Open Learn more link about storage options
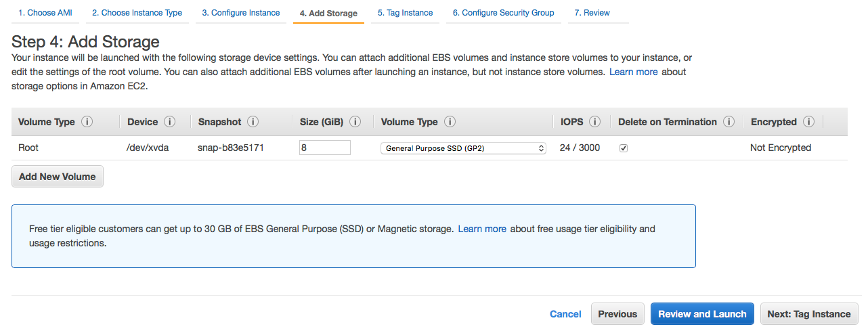868x333 pixels. 634,72
